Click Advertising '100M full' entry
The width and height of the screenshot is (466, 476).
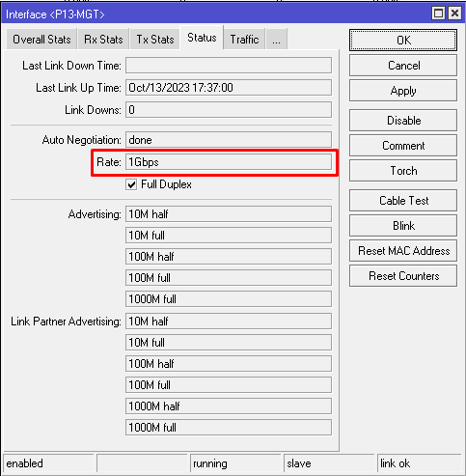[x=229, y=278]
